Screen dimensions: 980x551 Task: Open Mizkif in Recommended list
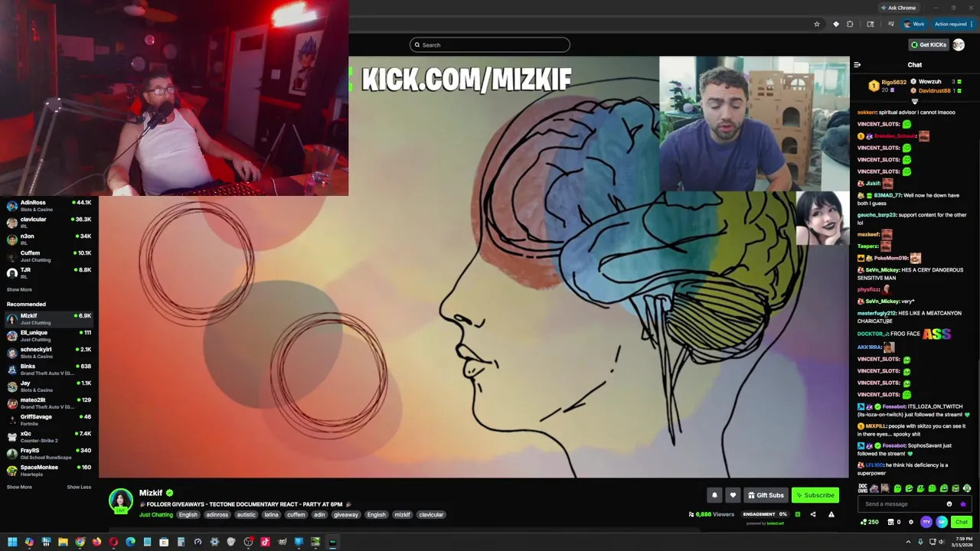click(49, 319)
